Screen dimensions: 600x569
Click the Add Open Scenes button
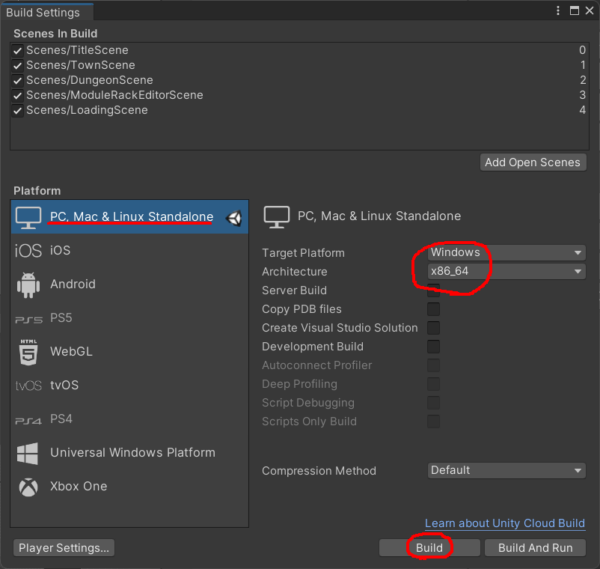pos(533,162)
